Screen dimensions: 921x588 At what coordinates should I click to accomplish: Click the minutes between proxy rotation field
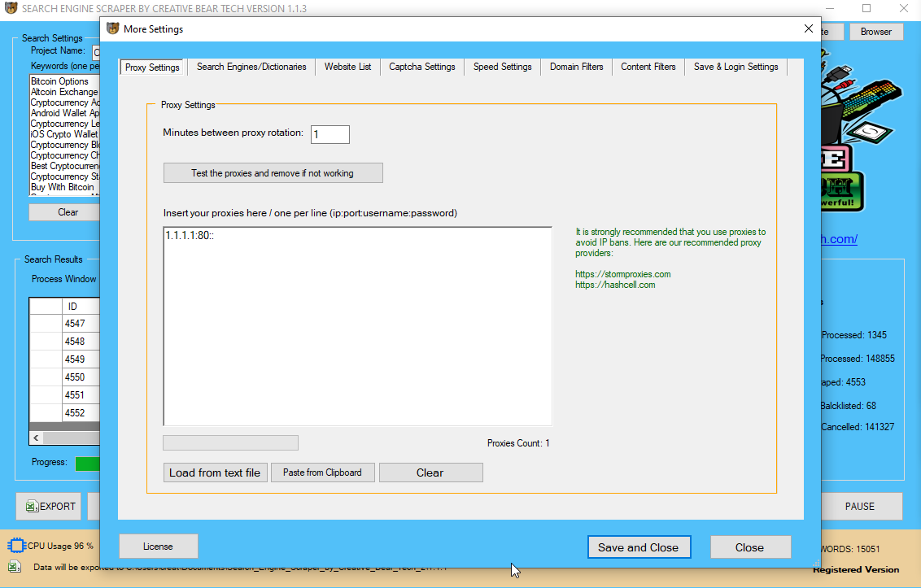point(330,134)
